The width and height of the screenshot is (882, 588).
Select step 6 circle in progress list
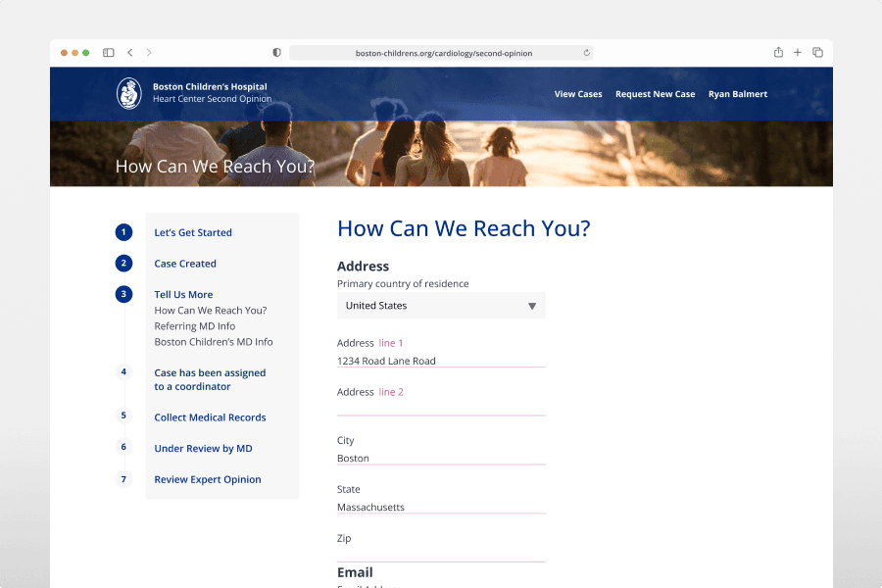pyautogui.click(x=123, y=447)
